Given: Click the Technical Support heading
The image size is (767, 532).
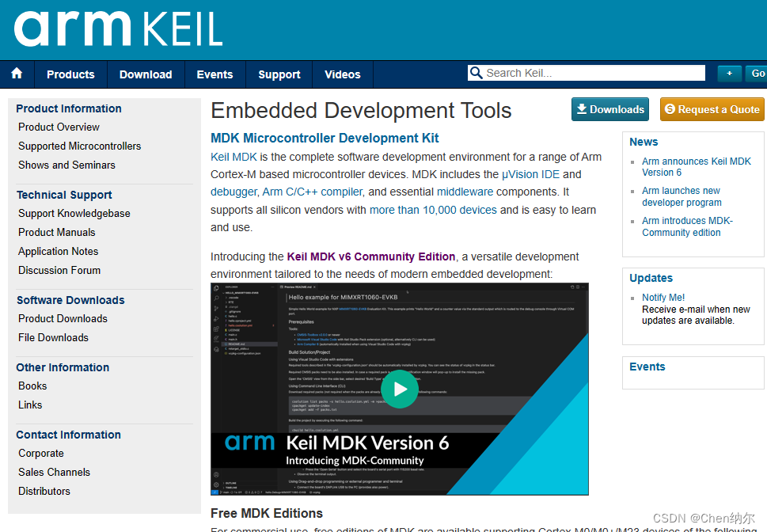Looking at the screenshot, I should 64,195.
